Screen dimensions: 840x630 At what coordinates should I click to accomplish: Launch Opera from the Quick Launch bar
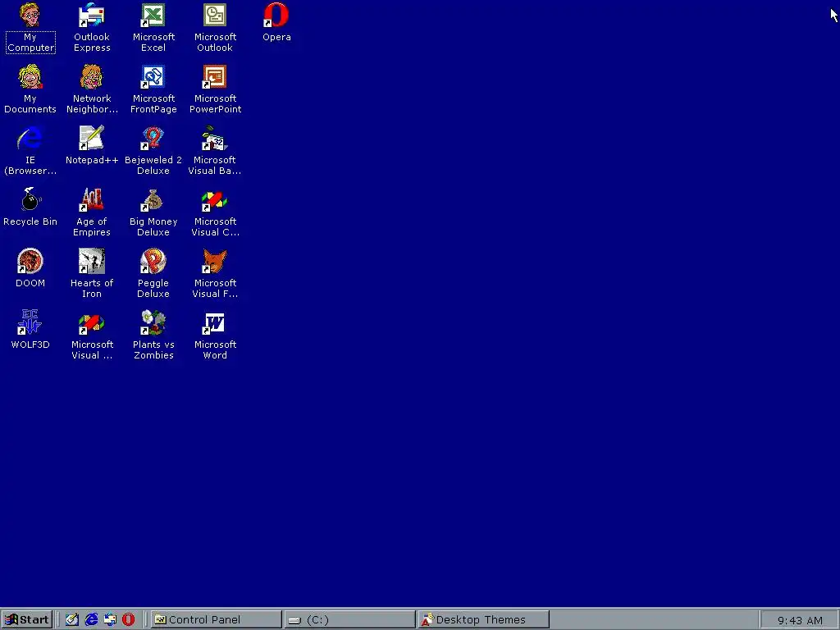(x=129, y=620)
